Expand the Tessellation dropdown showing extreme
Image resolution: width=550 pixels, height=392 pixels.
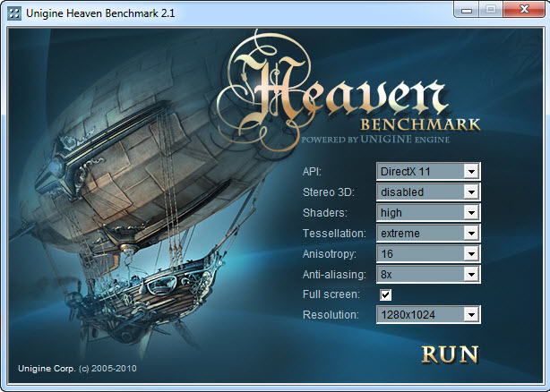(428, 234)
